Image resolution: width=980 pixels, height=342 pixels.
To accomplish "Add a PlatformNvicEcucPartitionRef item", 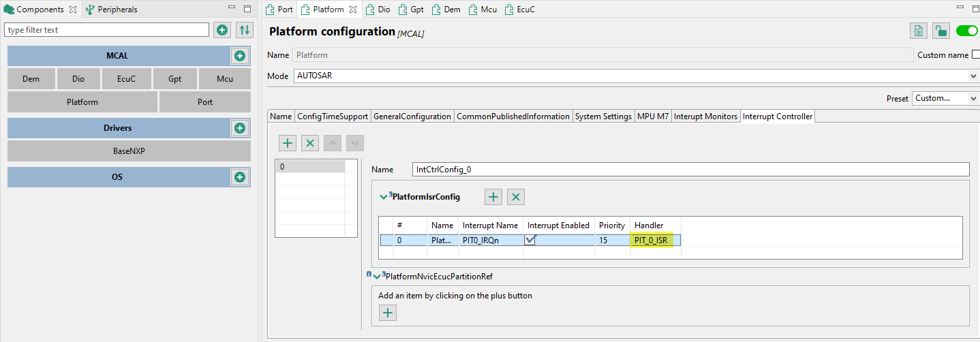I will (387, 313).
